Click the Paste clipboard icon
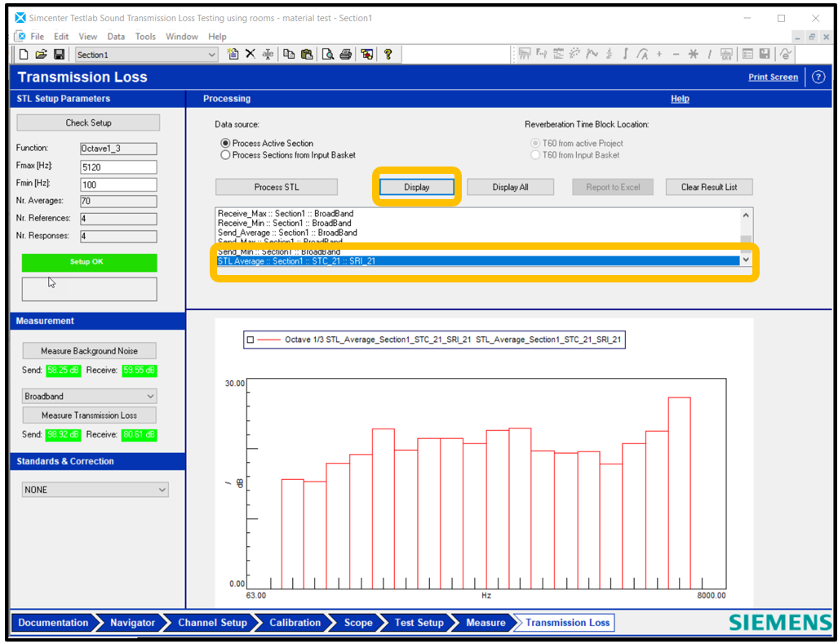838x644 pixels. click(307, 54)
